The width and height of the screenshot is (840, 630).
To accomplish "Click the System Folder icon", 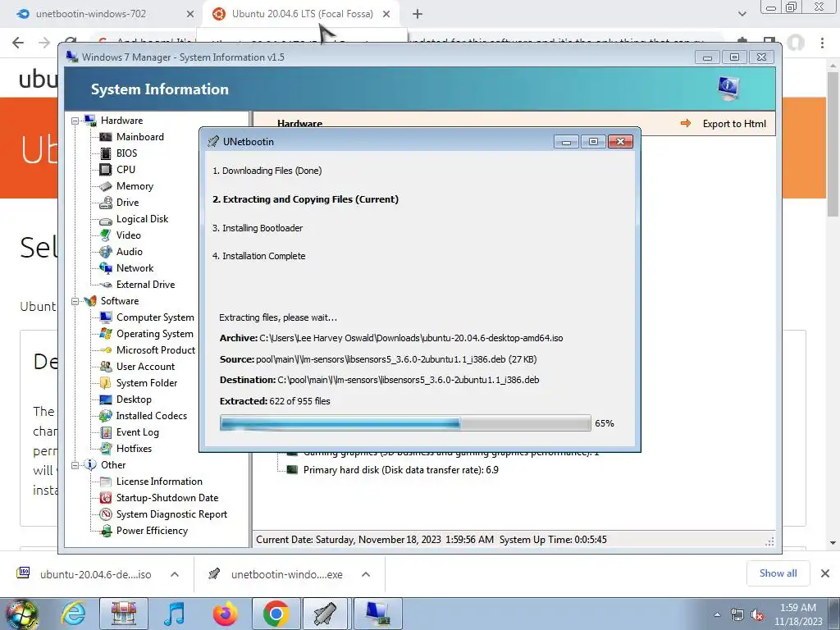I will click(x=106, y=384).
